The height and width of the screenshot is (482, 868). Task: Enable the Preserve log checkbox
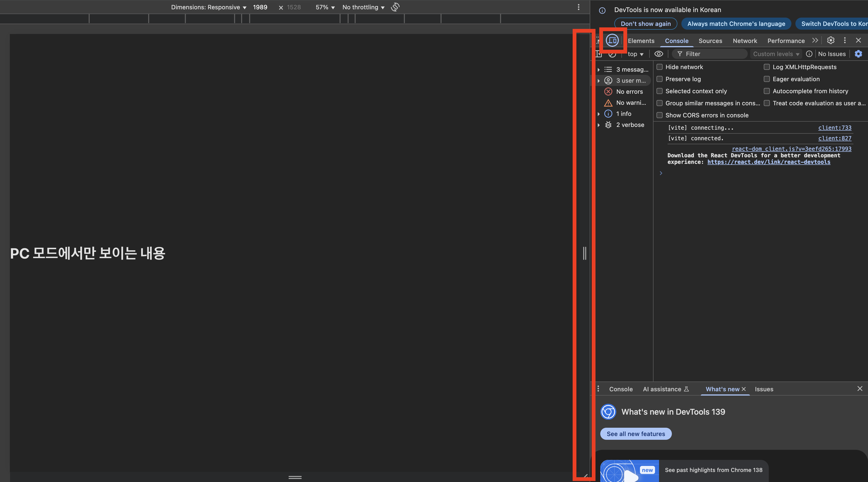point(660,79)
